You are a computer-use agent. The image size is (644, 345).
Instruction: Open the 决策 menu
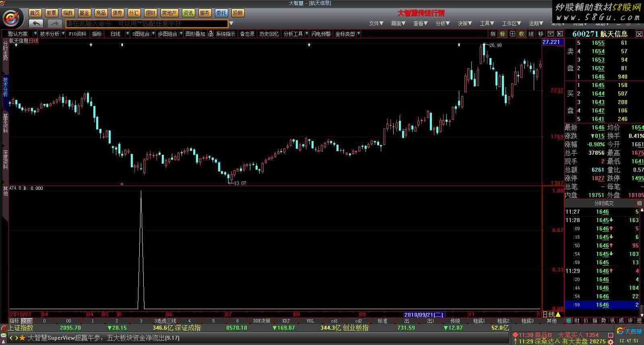(x=464, y=23)
